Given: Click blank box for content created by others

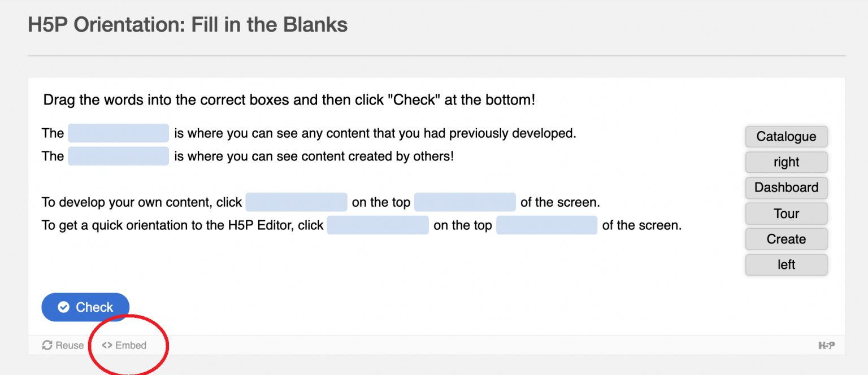Looking at the screenshot, I should [118, 156].
